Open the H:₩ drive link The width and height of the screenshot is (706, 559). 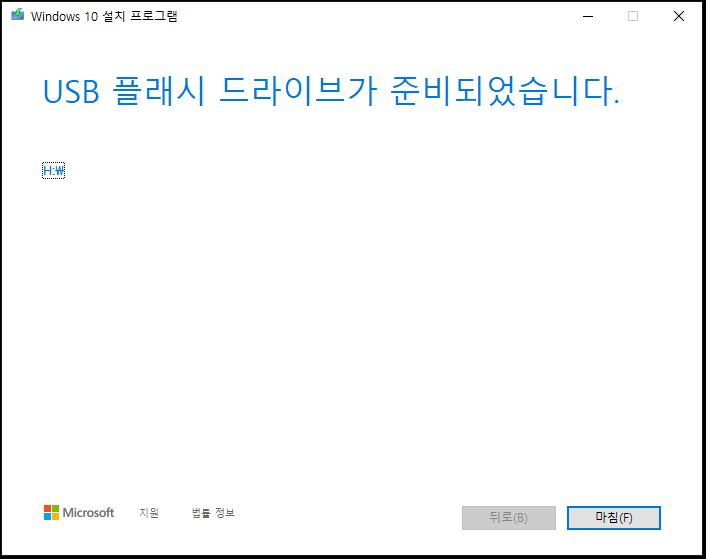[54, 171]
